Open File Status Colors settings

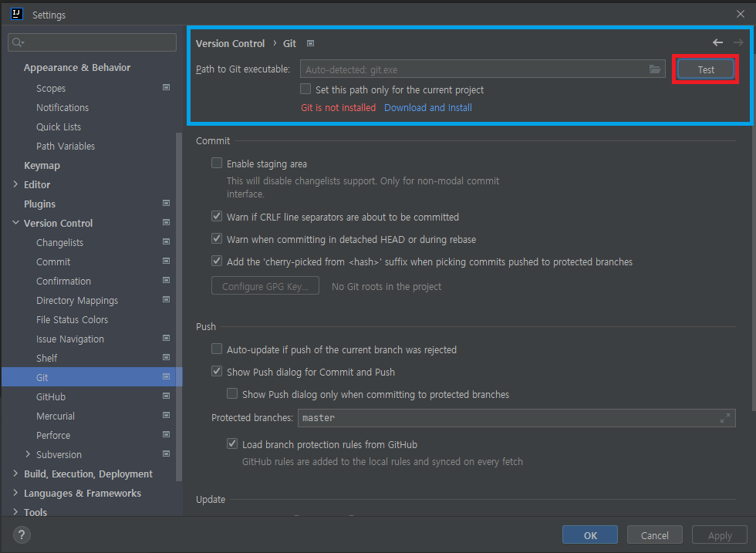72,319
